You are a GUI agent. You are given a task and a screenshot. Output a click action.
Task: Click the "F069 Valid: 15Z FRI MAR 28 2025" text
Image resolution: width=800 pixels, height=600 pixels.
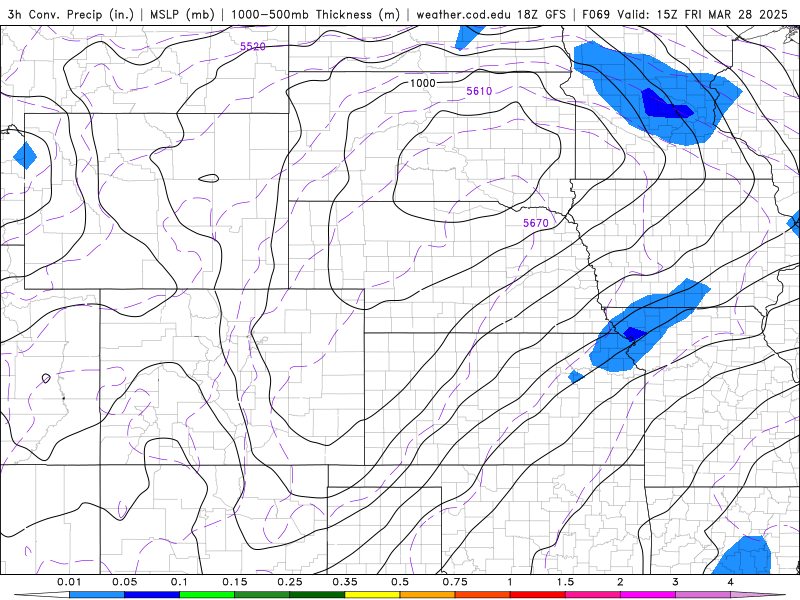click(685, 15)
